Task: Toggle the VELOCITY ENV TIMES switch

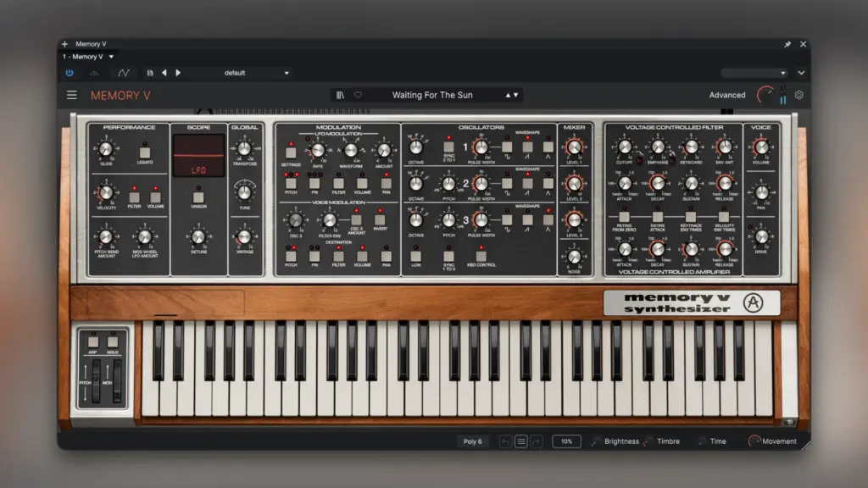Action: (724, 217)
